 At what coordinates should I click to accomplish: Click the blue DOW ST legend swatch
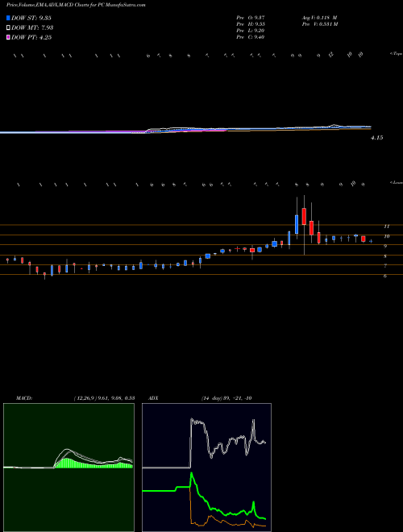click(x=8, y=18)
